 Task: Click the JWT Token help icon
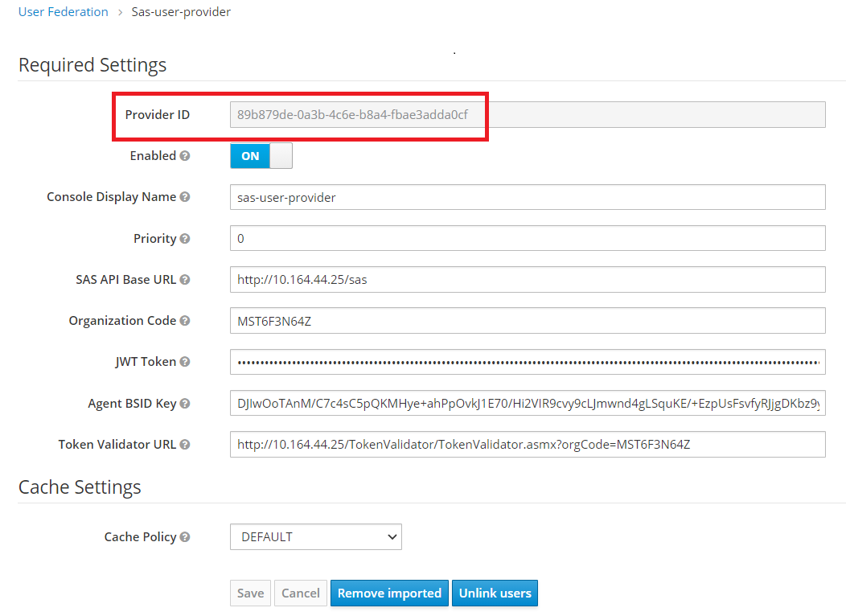click(185, 362)
